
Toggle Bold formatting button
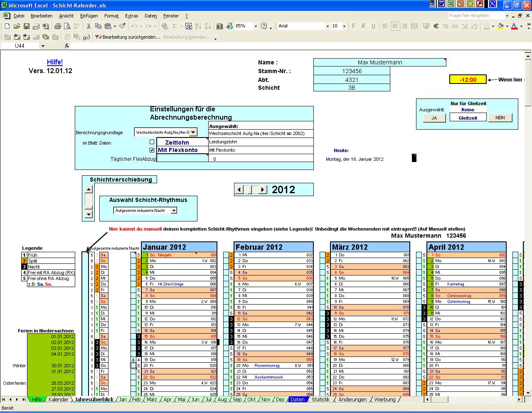point(354,26)
